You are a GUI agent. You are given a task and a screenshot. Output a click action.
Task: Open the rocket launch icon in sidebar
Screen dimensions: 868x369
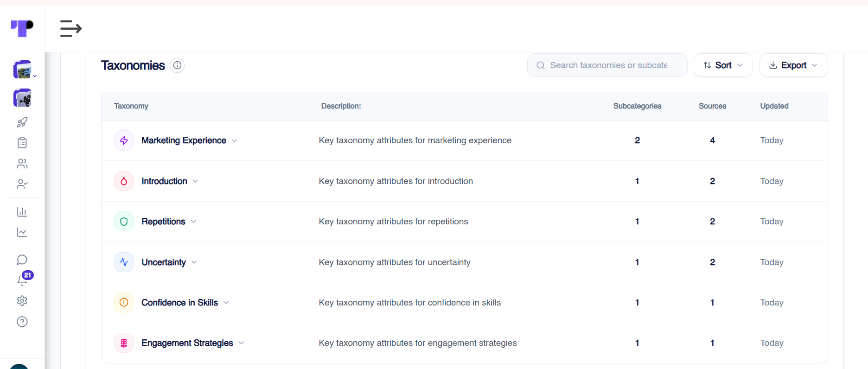22,122
